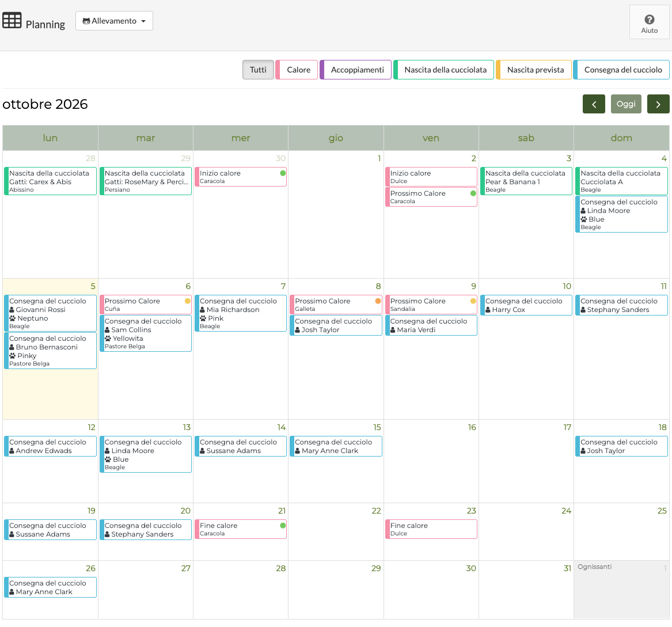Open Andrew Edwads delivery event

click(51, 446)
